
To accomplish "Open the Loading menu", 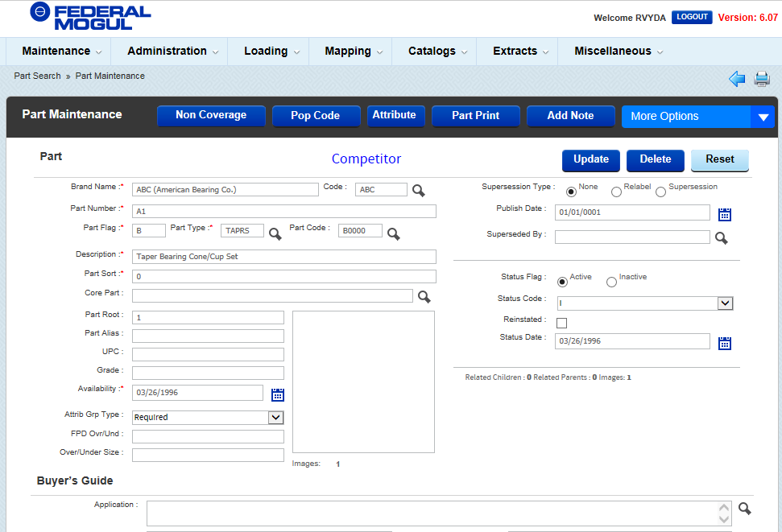I will pos(271,52).
